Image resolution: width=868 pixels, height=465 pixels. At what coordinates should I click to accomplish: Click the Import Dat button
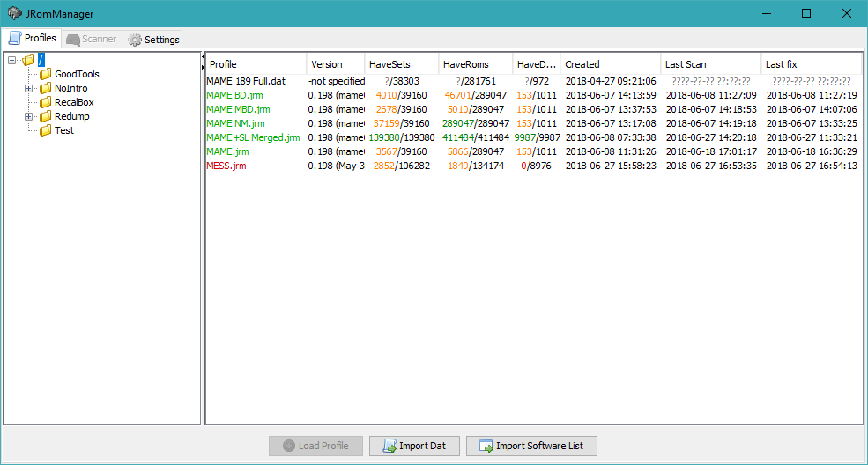click(415, 446)
